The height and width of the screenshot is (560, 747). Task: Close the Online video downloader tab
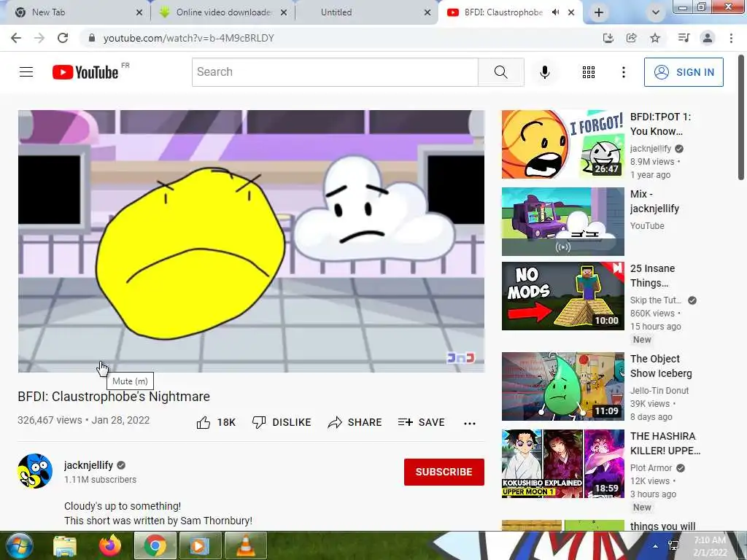click(x=284, y=12)
